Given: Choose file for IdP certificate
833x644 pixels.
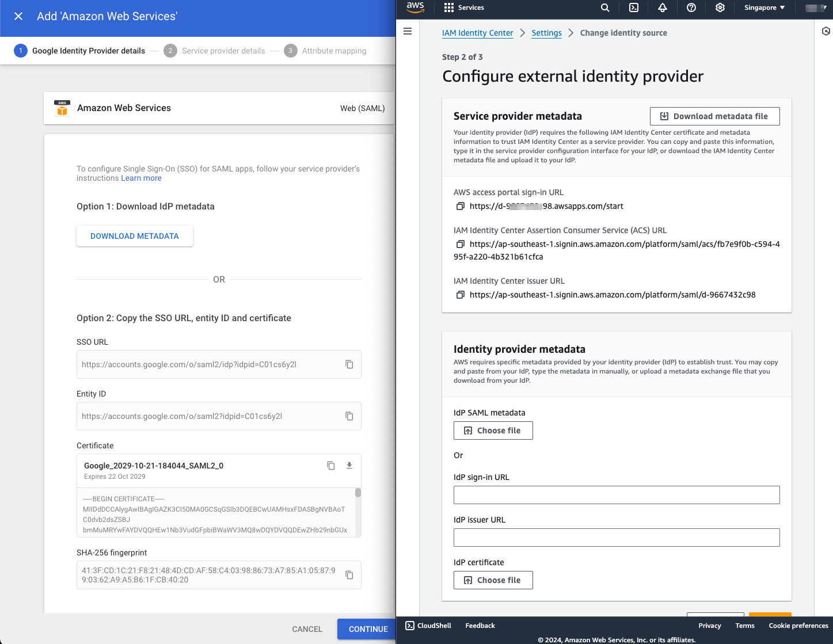Looking at the screenshot, I should pyautogui.click(x=493, y=580).
